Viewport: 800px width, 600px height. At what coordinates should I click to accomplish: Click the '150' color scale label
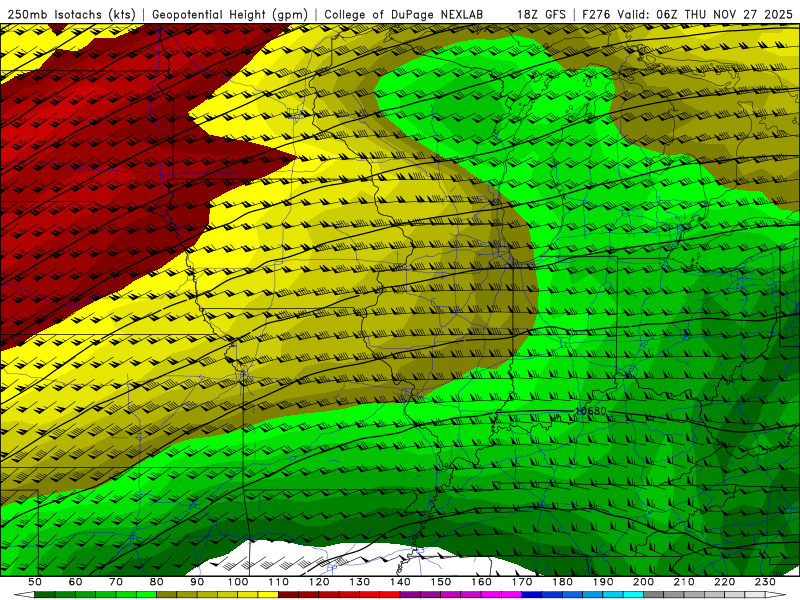point(441,582)
